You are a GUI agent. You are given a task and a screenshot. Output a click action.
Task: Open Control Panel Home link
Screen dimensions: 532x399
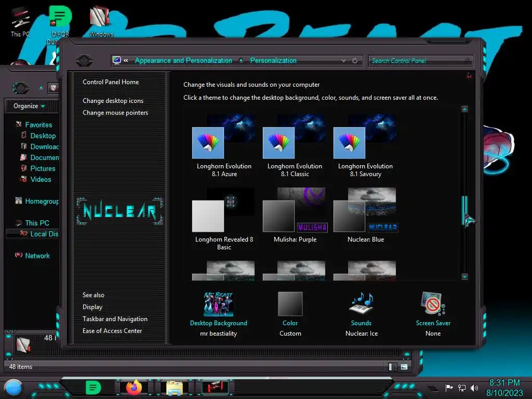pos(111,82)
